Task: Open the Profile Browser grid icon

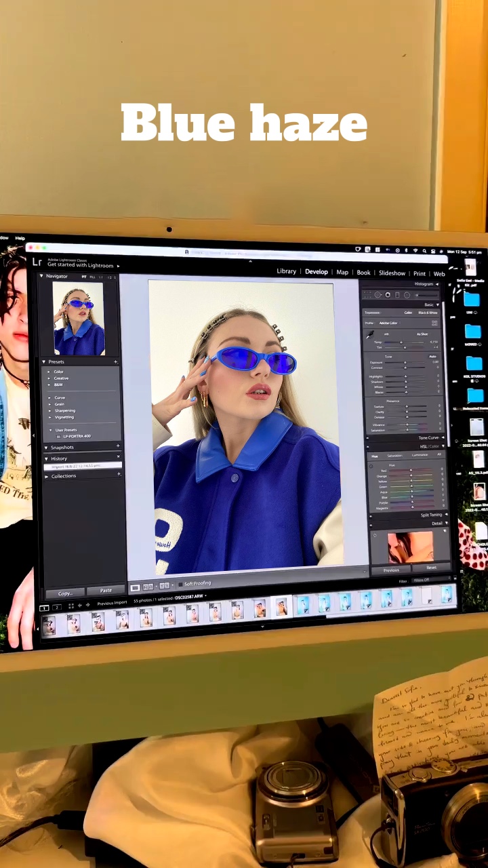Action: pyautogui.click(x=434, y=323)
